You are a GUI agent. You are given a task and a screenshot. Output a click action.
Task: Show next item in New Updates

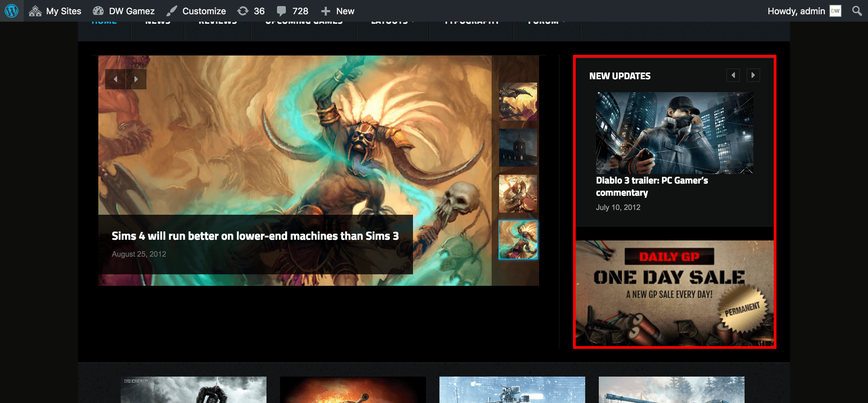753,75
